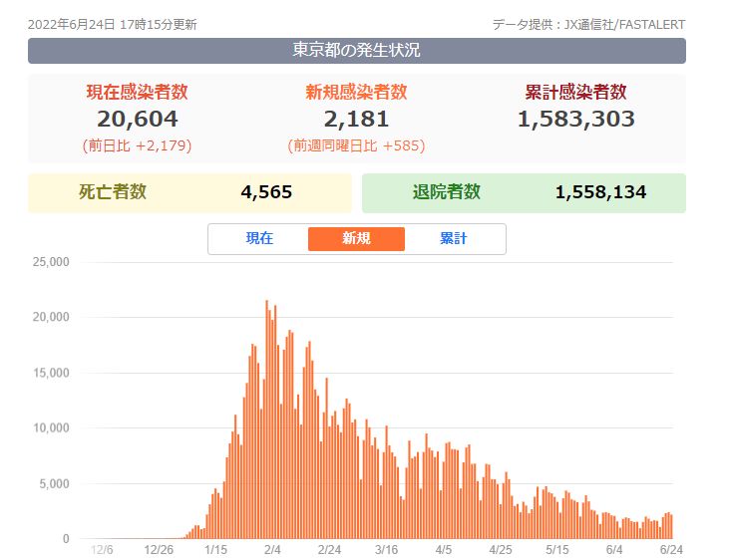Click the 5,000 y-axis label

coord(54,484)
